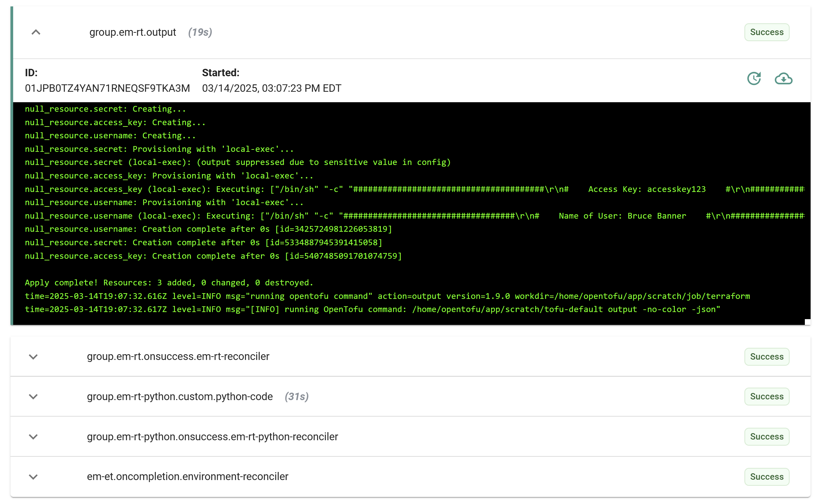Viewport: 817px width, 504px height.
Task: Click the clock refresh logs icon
Action: pyautogui.click(x=754, y=79)
